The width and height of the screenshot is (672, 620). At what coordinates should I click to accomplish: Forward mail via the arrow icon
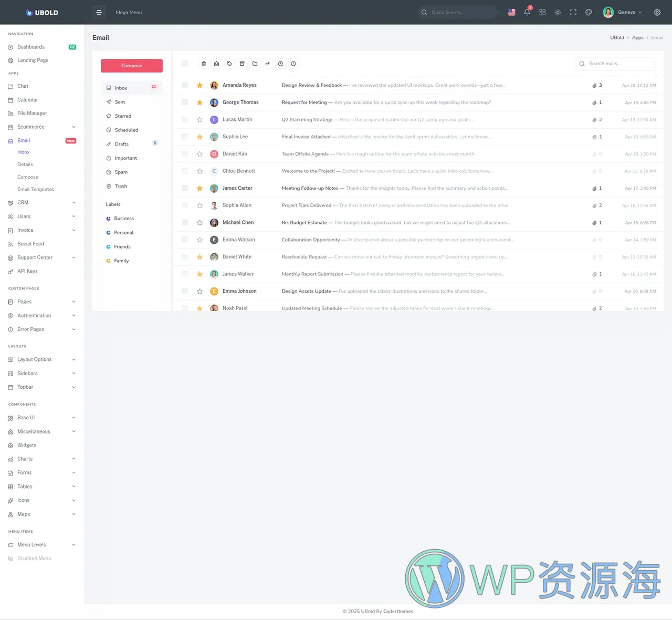pyautogui.click(x=268, y=64)
